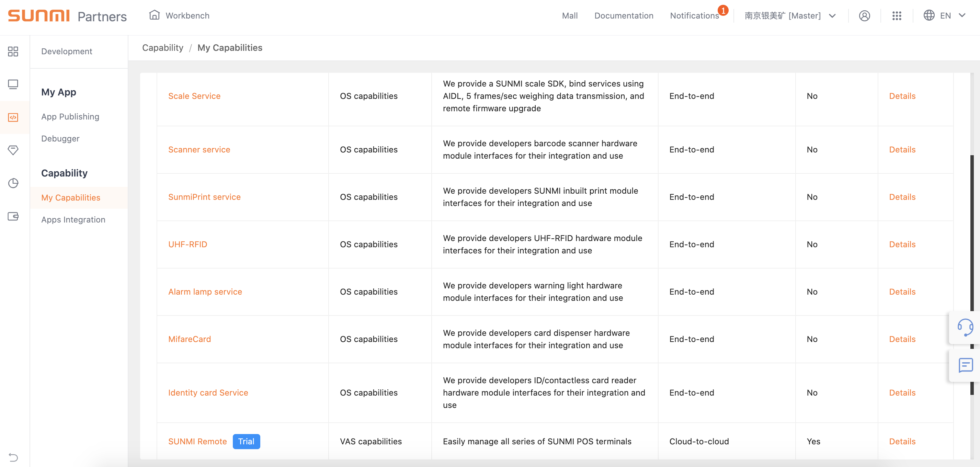Open the SUNMI Remote capability link
Image resolution: width=980 pixels, height=467 pixels.
coord(197,441)
